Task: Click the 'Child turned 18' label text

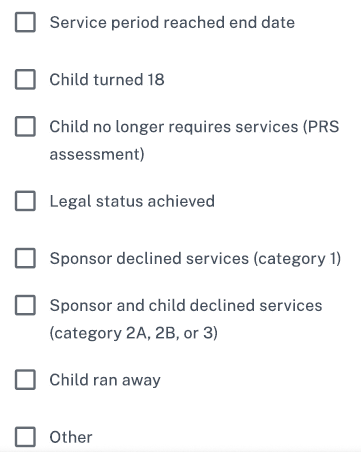Action: [x=107, y=80]
